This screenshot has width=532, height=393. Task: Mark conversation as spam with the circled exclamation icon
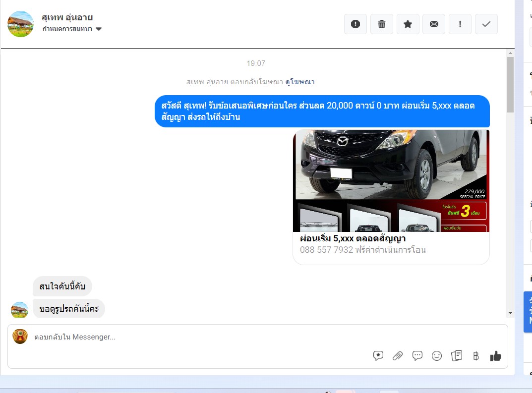point(355,24)
